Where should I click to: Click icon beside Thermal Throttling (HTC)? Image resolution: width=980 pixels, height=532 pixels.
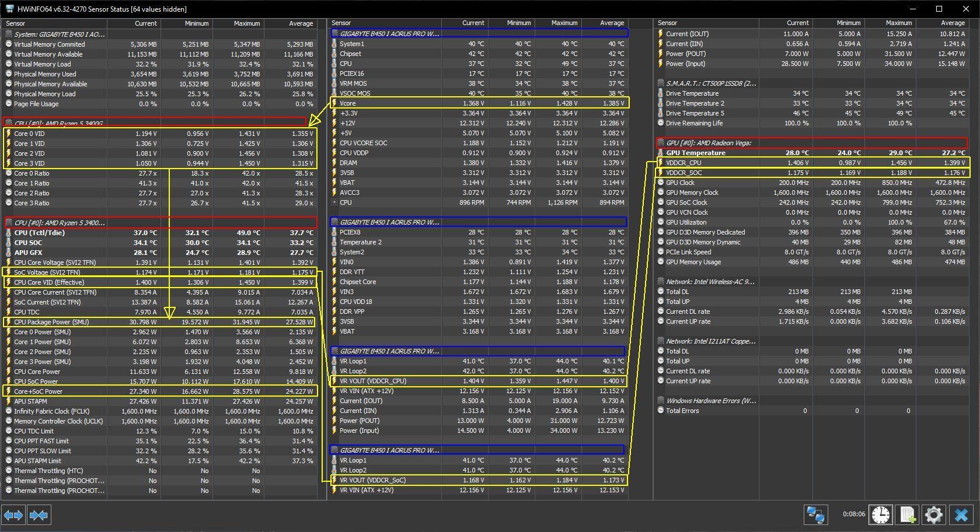click(x=9, y=471)
